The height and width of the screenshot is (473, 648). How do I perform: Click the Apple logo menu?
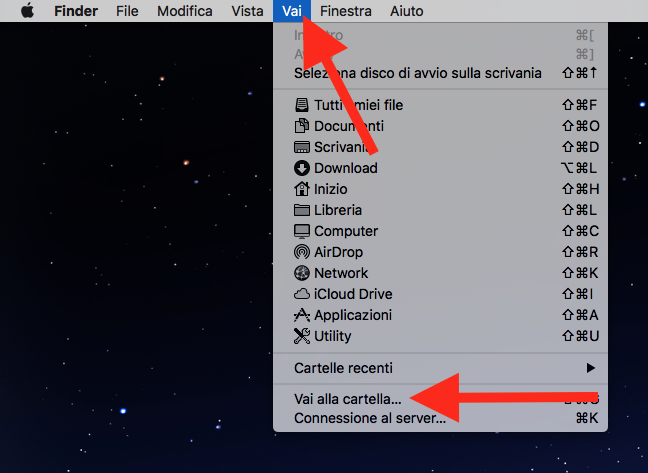point(27,11)
